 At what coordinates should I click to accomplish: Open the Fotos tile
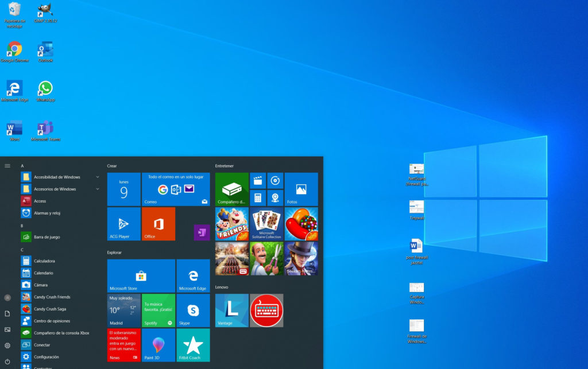click(x=301, y=189)
